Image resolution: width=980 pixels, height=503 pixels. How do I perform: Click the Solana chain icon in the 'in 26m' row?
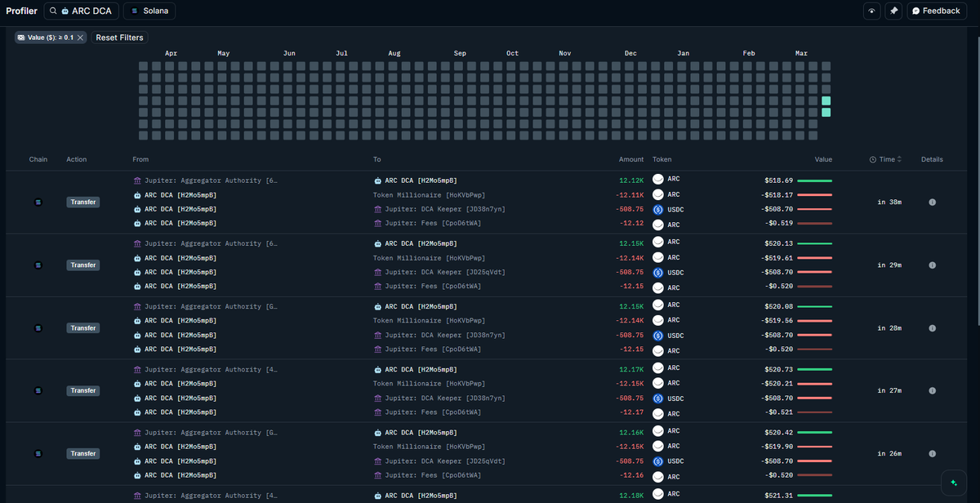point(38,453)
